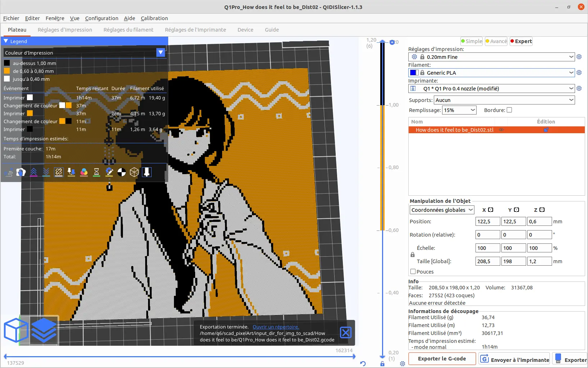This screenshot has height=368, width=588.
Task: Toggle custom G-code gear-pencil icon
Action: point(109,173)
